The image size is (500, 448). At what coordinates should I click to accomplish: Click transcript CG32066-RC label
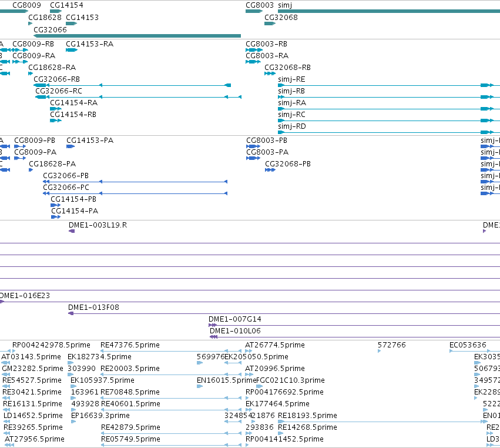point(59,91)
